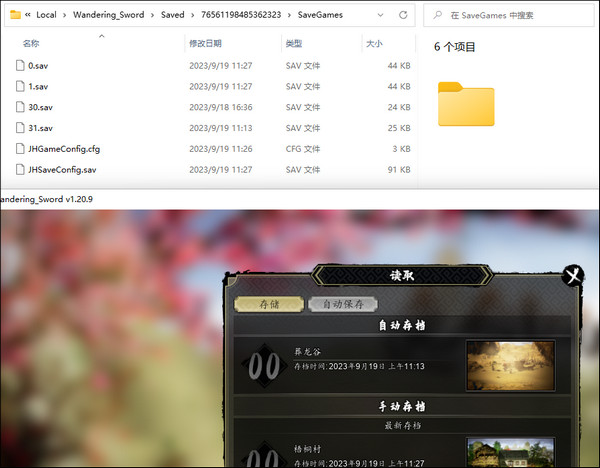600x468 pixels.
Task: Click the date 2023/9/18 16:36 of 30.sav
Action: pos(221,107)
